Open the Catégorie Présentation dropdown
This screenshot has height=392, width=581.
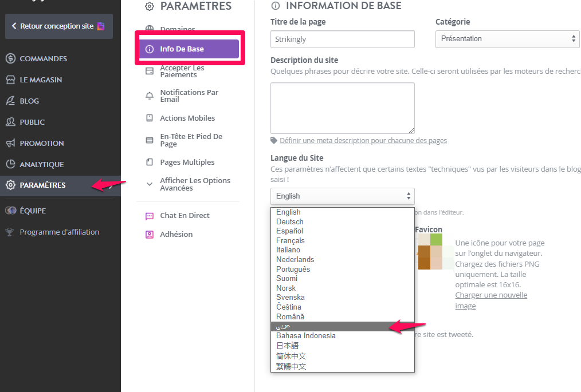[508, 39]
